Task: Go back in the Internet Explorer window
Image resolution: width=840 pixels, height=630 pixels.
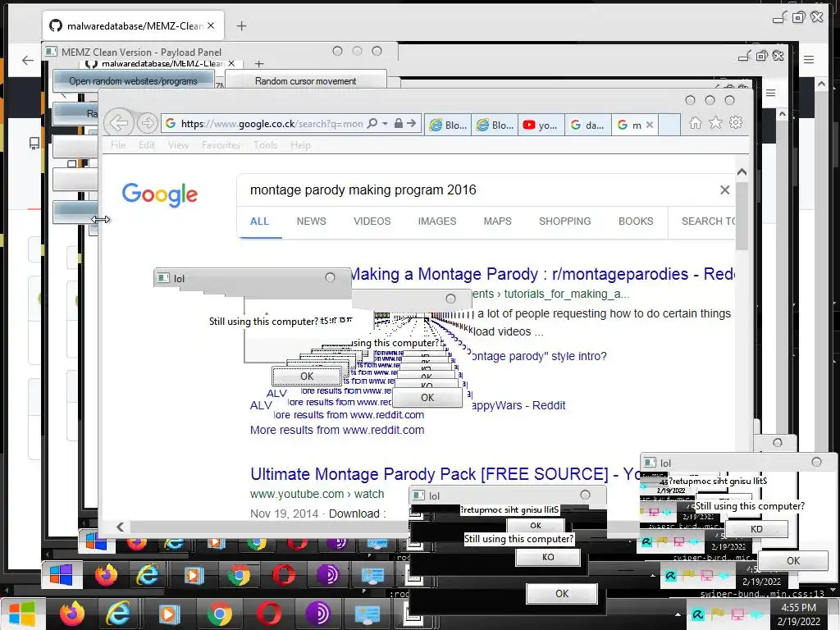Action: [x=118, y=123]
